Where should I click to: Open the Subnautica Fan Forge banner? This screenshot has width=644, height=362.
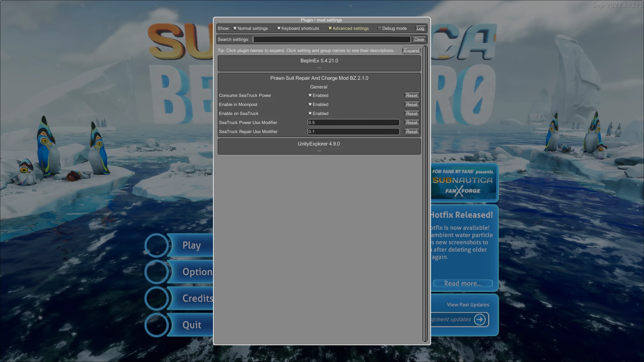(464, 183)
